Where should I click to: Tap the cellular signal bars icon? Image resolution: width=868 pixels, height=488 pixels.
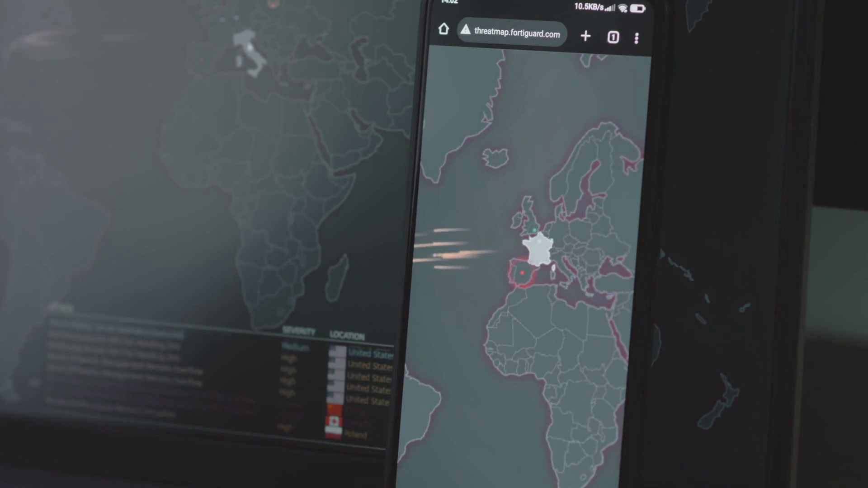[610, 8]
